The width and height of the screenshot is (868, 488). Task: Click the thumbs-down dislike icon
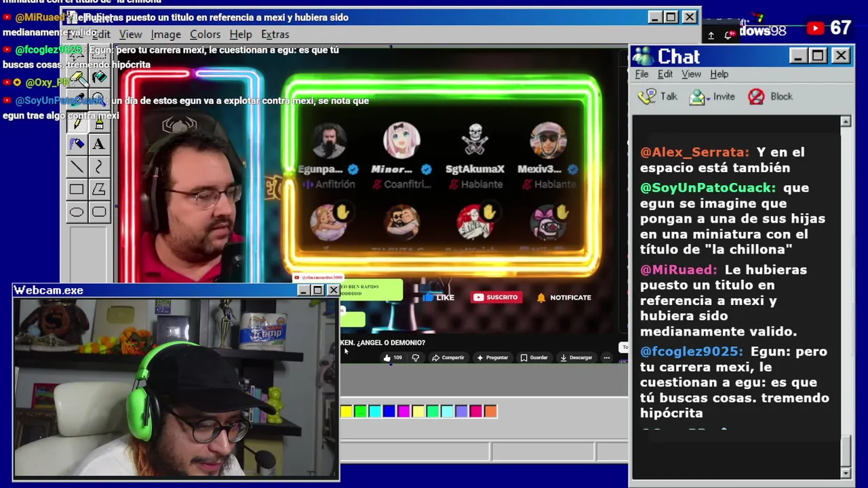(416, 358)
